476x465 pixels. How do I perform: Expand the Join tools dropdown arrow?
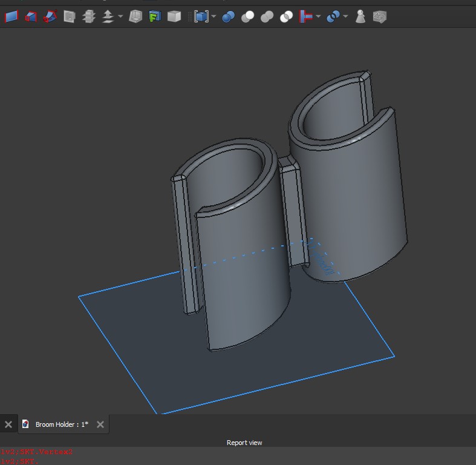point(318,17)
